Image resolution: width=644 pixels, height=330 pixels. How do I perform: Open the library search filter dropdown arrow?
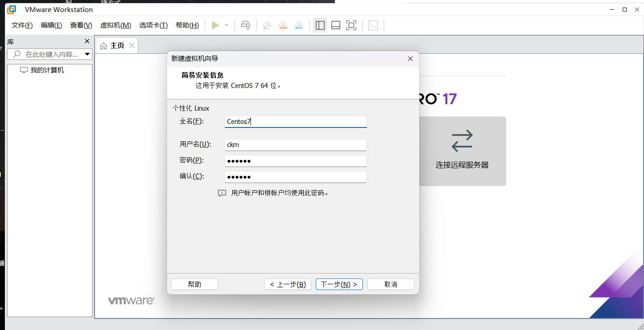(x=87, y=54)
